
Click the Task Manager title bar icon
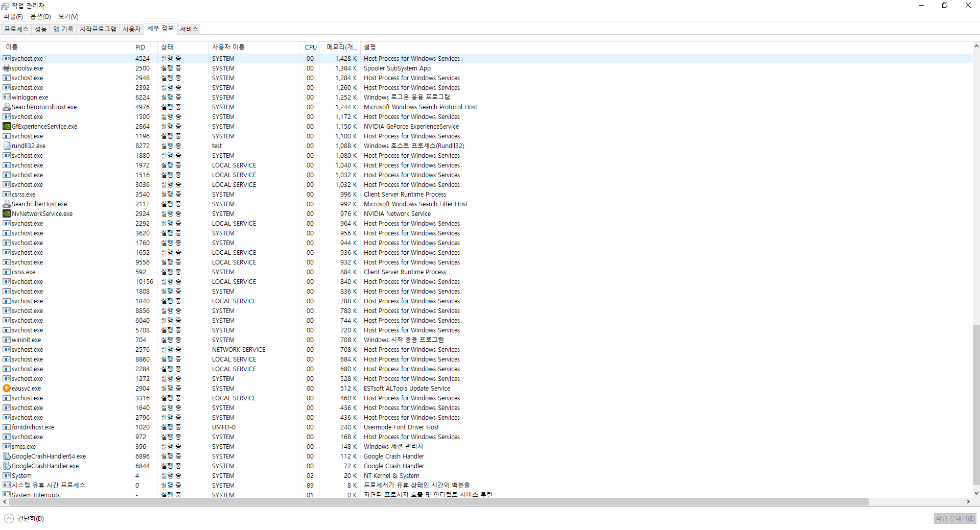click(x=5, y=6)
